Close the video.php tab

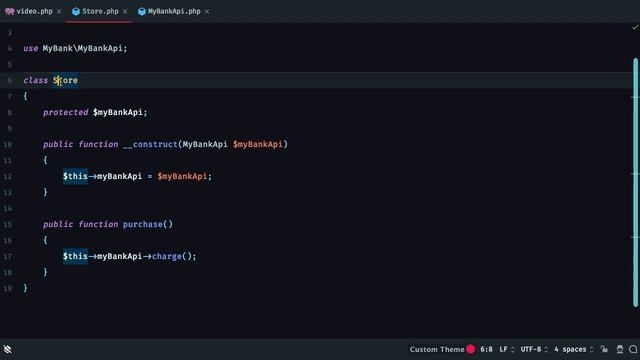point(59,11)
